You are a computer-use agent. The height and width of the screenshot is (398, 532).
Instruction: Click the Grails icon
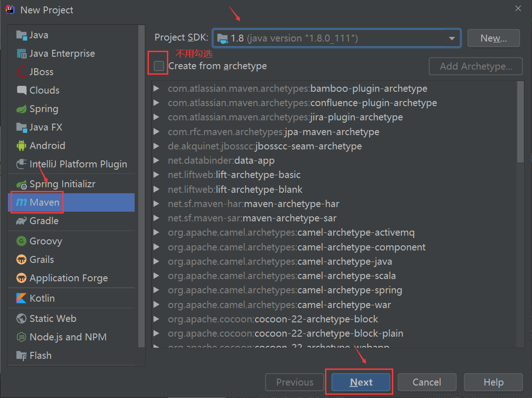[x=21, y=260]
